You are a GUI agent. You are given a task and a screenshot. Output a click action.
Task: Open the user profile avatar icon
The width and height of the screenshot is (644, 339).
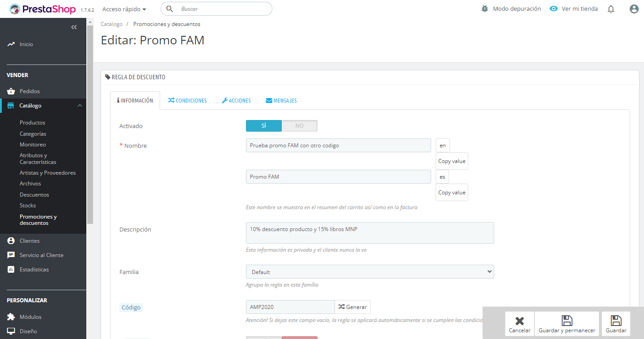pos(634,9)
